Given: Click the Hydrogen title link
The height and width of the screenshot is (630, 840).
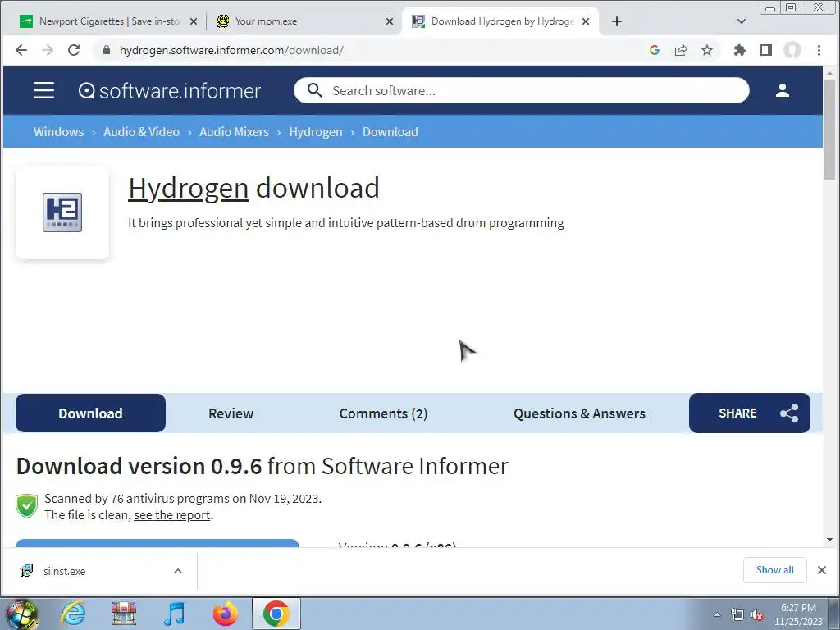Looking at the screenshot, I should [x=189, y=189].
